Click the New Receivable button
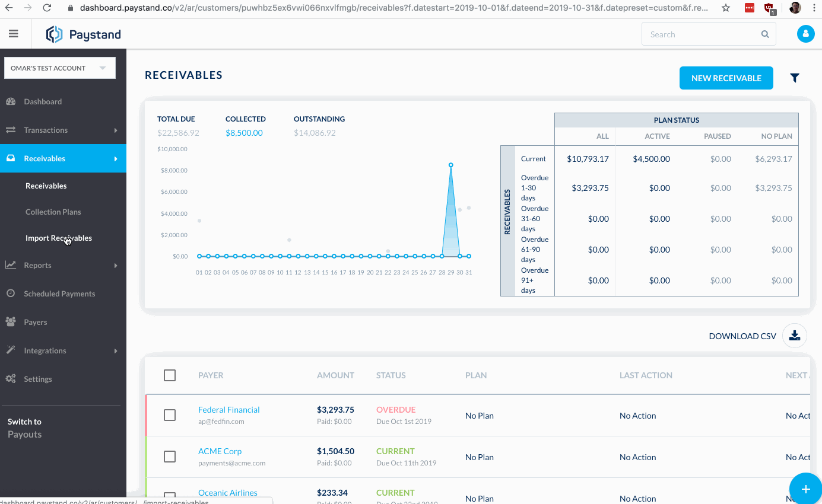The width and height of the screenshot is (822, 504). point(726,78)
